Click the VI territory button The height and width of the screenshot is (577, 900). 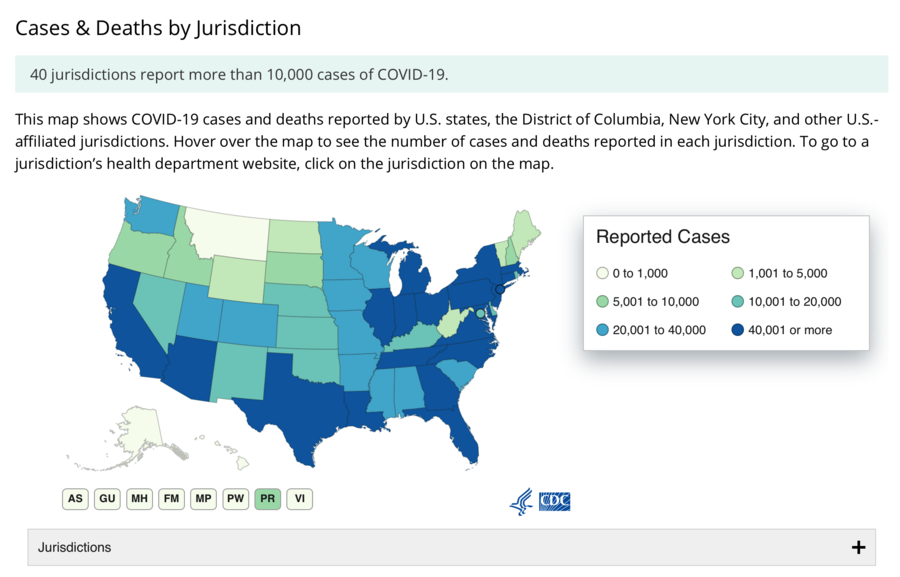[299, 498]
